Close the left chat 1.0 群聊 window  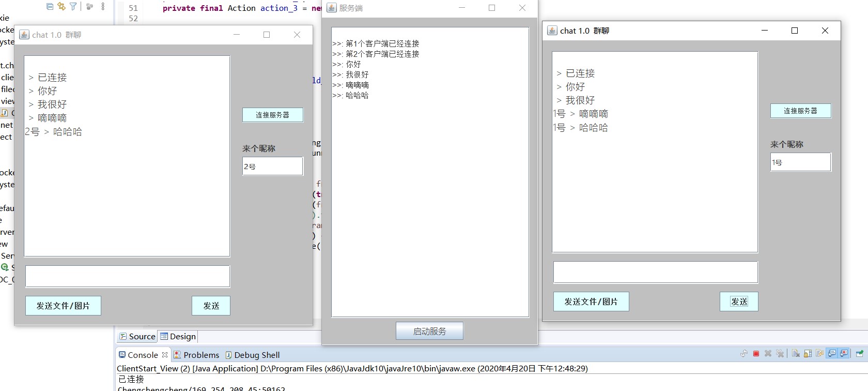point(297,35)
